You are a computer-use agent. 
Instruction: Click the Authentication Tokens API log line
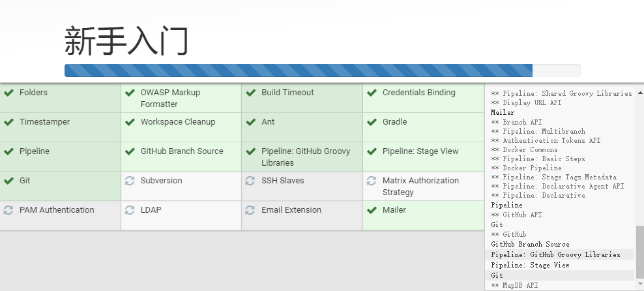[x=546, y=140]
